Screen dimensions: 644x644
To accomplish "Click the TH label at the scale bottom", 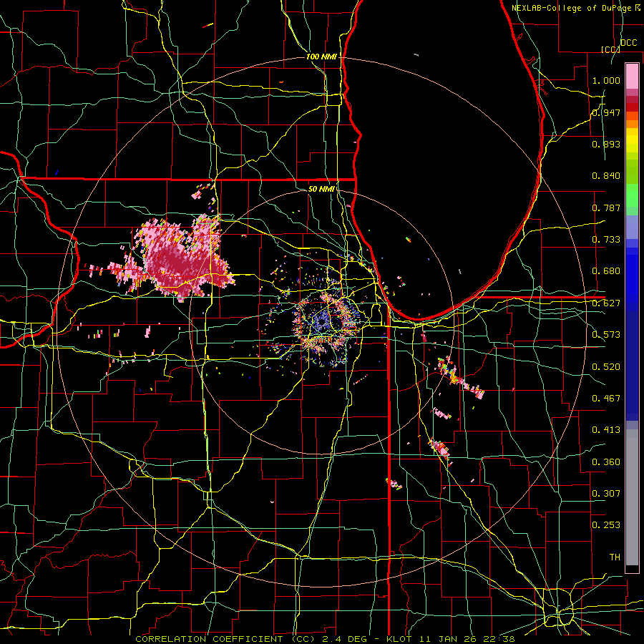I will click(x=615, y=557).
